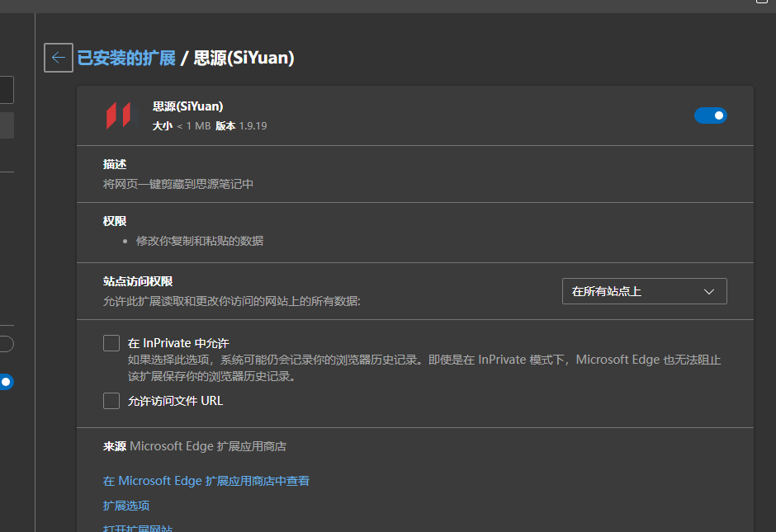Click the version number 1.9.19
This screenshot has height=532, width=776.
(x=253, y=126)
